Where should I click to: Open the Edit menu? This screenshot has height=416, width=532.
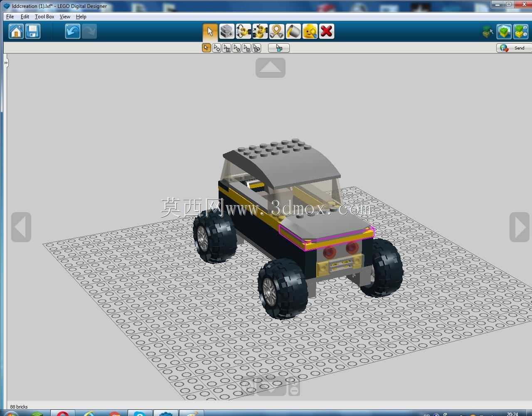(25, 17)
